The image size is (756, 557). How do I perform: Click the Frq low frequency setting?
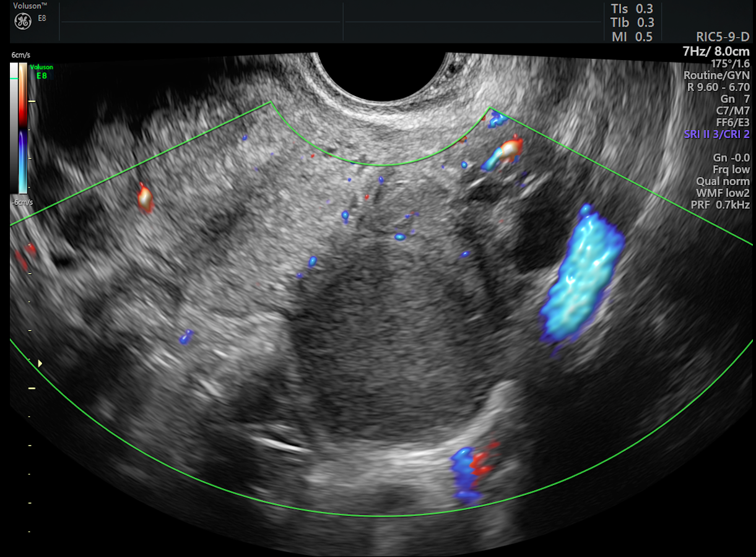[731, 169]
